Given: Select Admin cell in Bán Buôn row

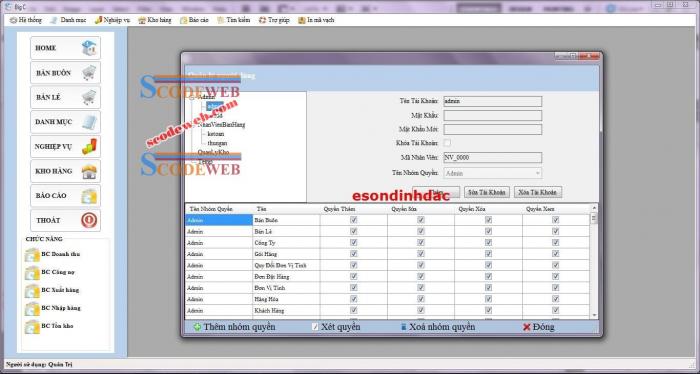Looking at the screenshot, I should click(219, 220).
